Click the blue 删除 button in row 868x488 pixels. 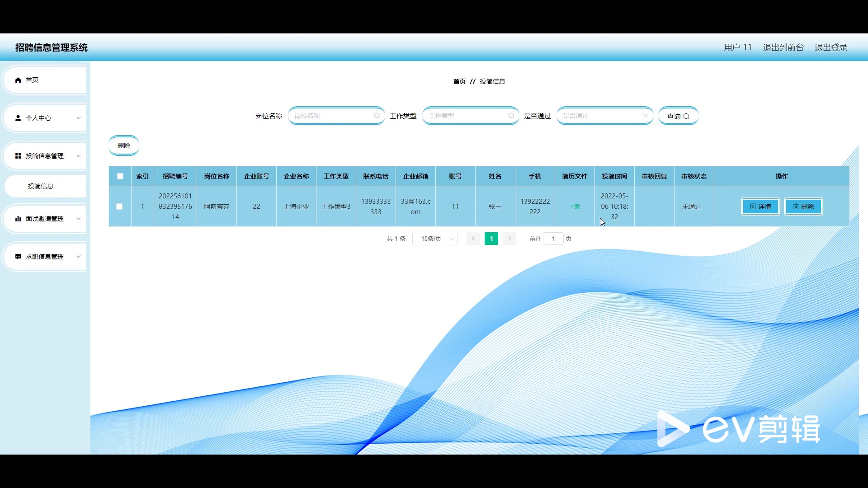(x=803, y=206)
